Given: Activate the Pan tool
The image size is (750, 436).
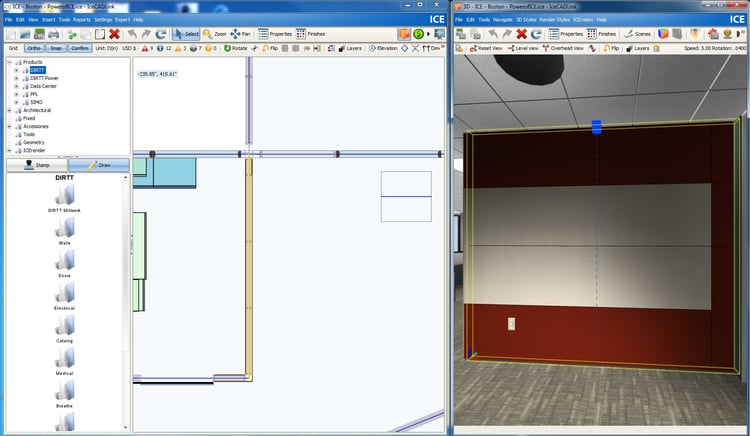Looking at the screenshot, I should click(x=241, y=34).
